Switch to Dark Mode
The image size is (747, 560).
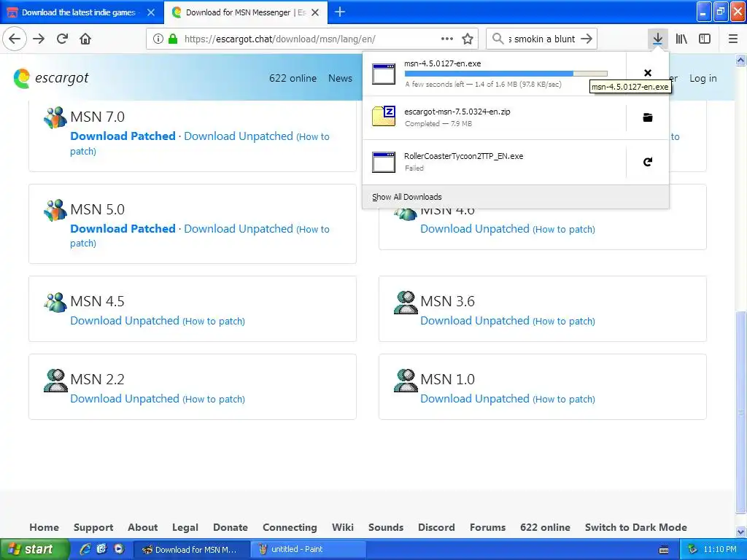point(635,527)
